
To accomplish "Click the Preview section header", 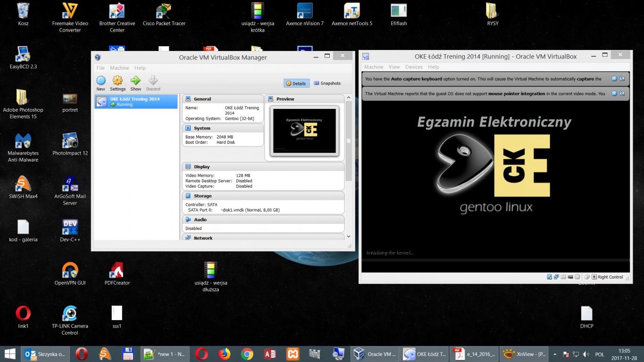I will click(x=305, y=99).
